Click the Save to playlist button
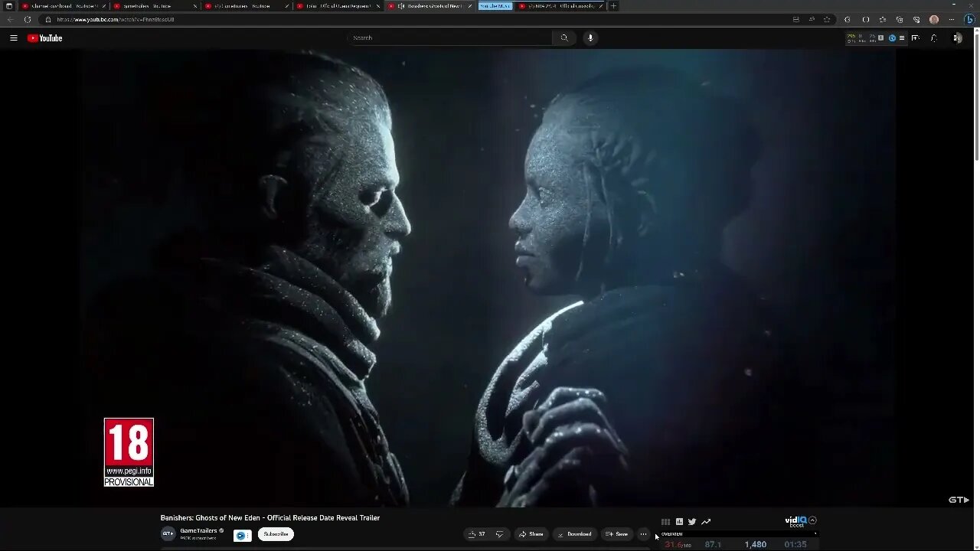 [616, 534]
